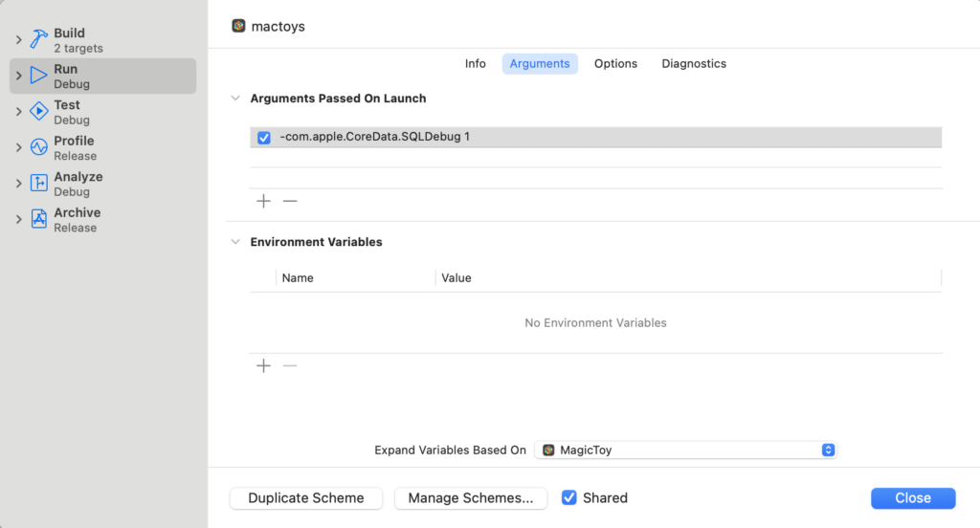This screenshot has width=980, height=528.
Task: Select the Run play icon
Action: click(x=38, y=76)
